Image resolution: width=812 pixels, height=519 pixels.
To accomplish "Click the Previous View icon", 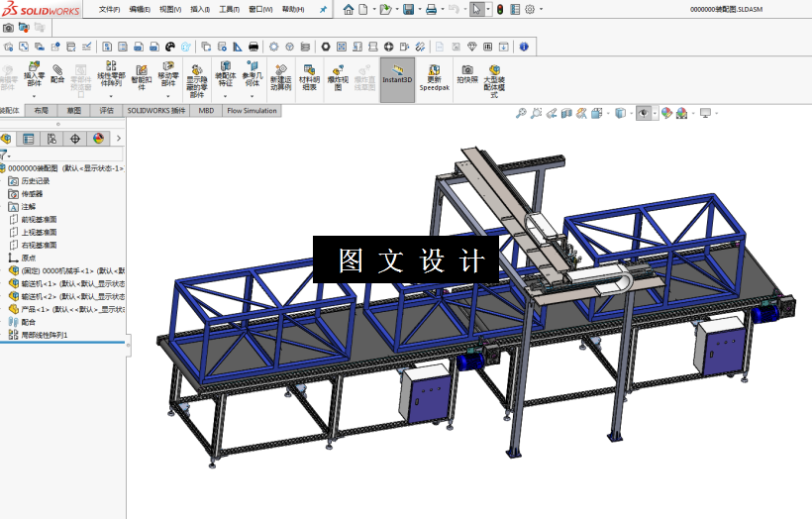I will click(x=551, y=113).
